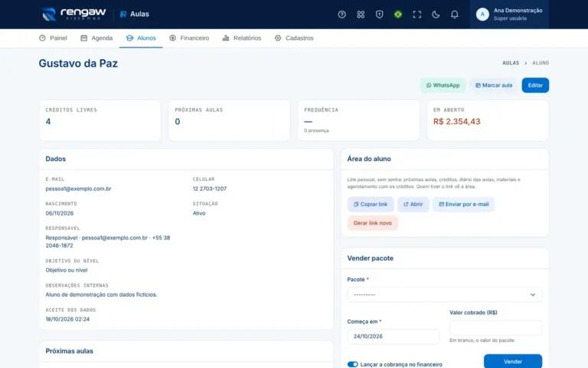Viewport: 588px width, 368px height.
Task: Open the help question mark icon
Action: tap(341, 15)
